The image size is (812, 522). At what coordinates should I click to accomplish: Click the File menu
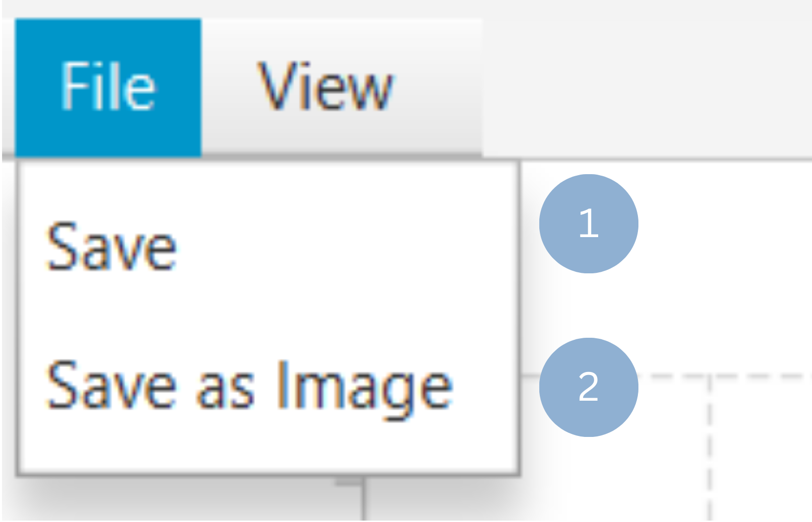[108, 87]
